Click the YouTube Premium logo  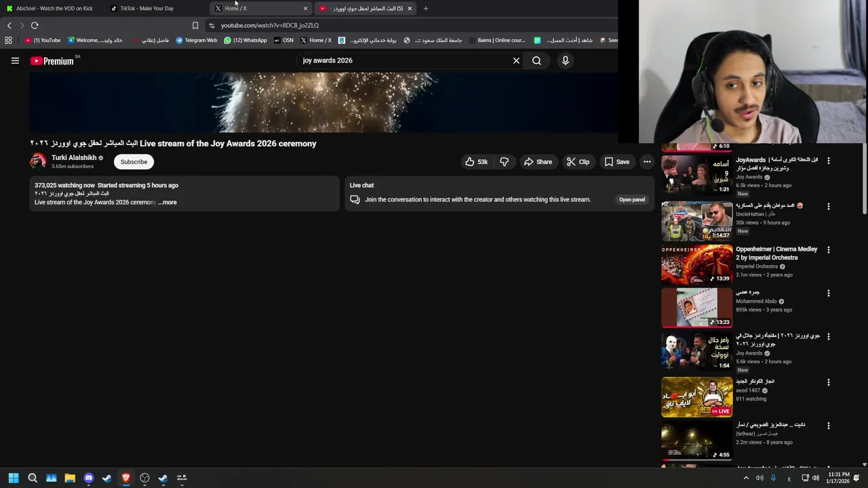tap(52, 61)
